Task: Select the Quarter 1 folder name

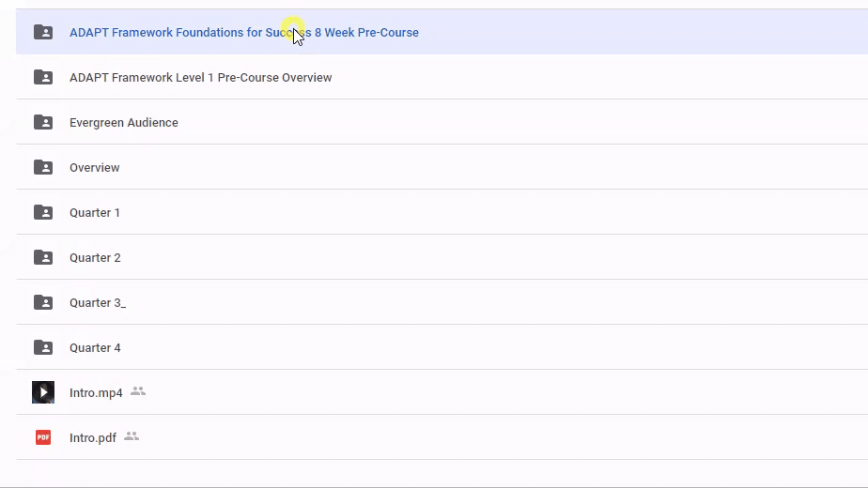Action: tap(95, 213)
